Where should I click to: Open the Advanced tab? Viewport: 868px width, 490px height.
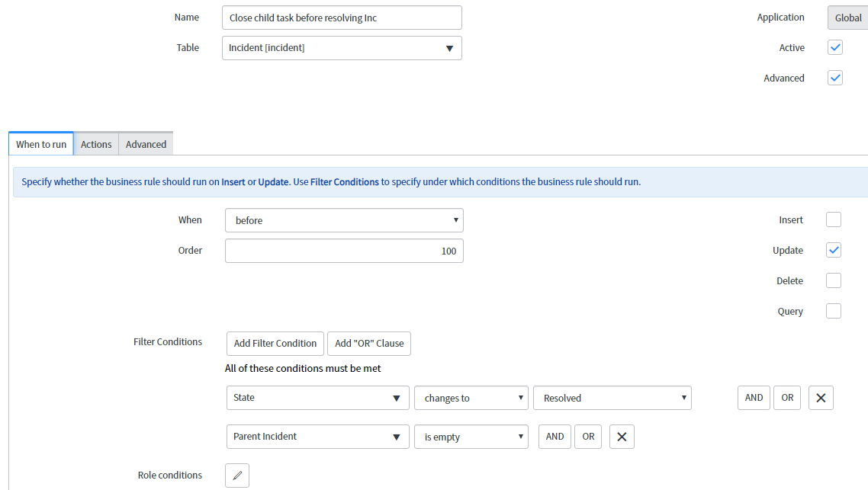145,144
